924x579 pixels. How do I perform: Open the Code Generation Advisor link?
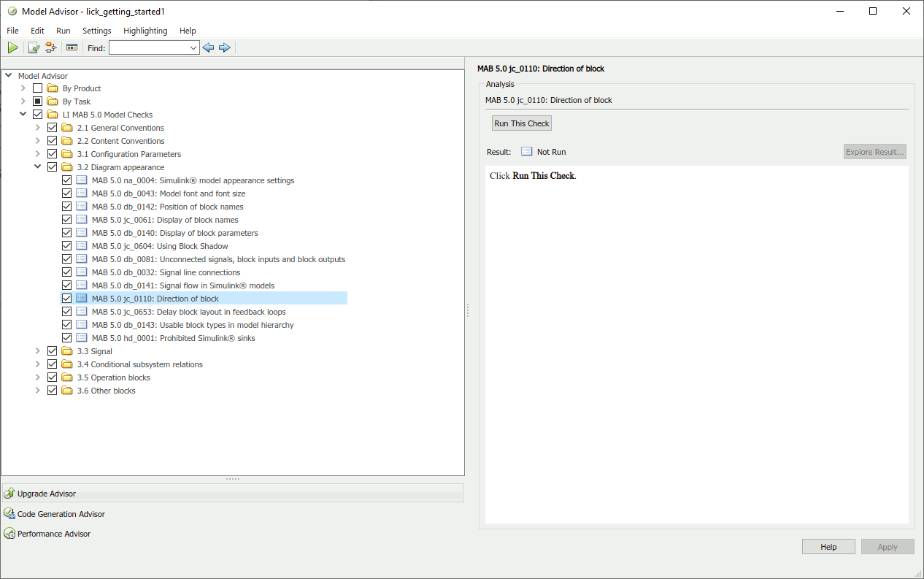pos(61,514)
